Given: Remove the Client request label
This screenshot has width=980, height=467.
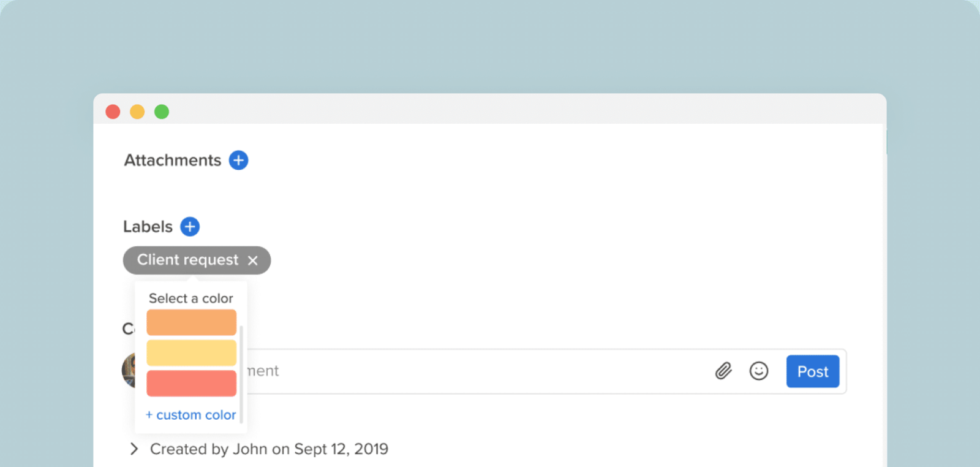Looking at the screenshot, I should click(x=253, y=260).
